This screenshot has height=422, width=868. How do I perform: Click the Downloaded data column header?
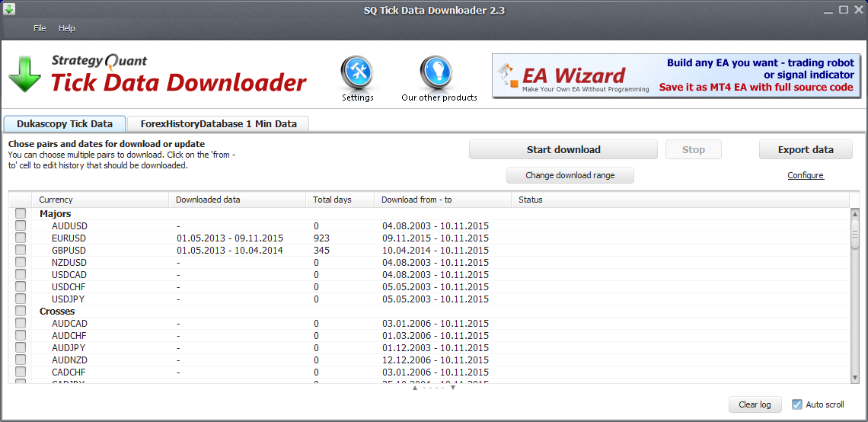click(237, 200)
